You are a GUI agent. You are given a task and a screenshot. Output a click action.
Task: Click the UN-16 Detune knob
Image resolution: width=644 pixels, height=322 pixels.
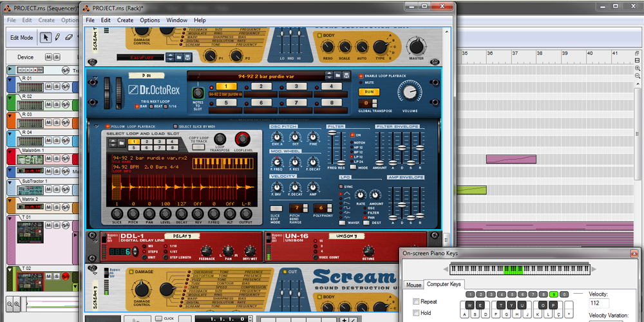click(368, 250)
